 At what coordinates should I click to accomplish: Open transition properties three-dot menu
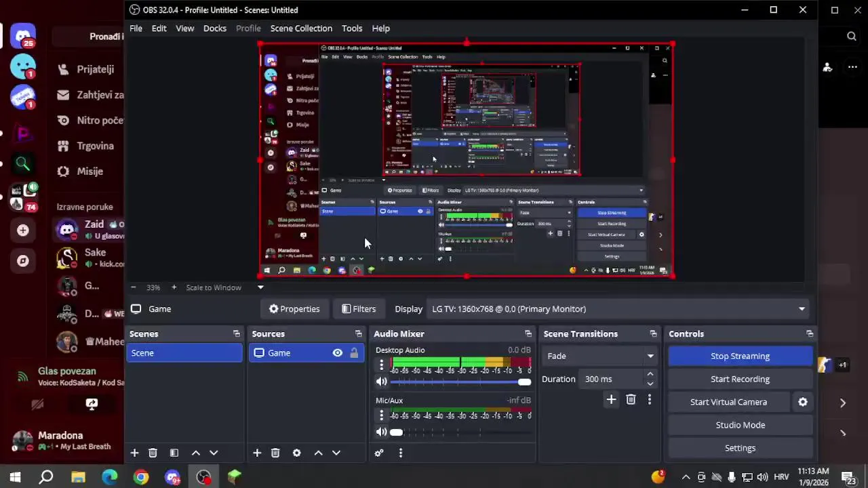tap(649, 400)
